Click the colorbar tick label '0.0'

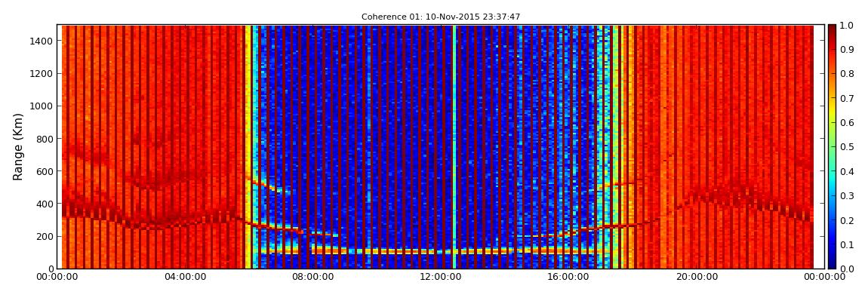(x=846, y=269)
